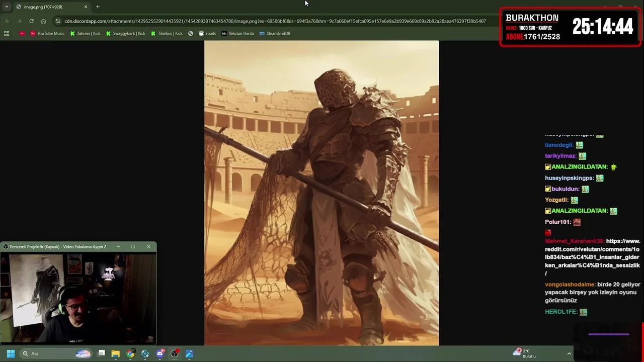Image resolution: width=644 pixels, height=362 pixels.
Task: Click username bukuldun in chat
Action: 566,189
